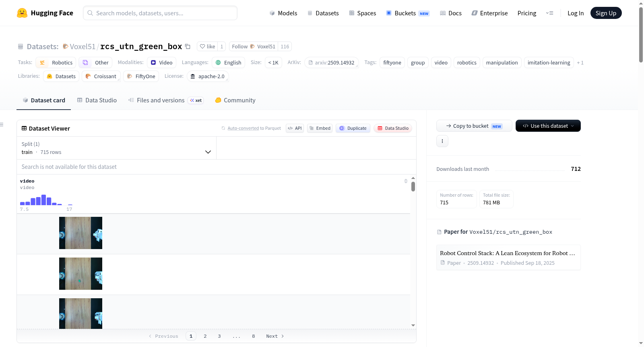Click the likes count 1
644x347 pixels.
pyautogui.click(x=222, y=46)
